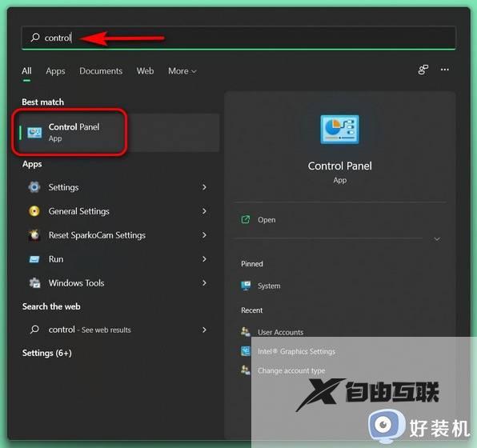Click the Windows Tools icon
The width and height of the screenshot is (477, 448).
(34, 283)
